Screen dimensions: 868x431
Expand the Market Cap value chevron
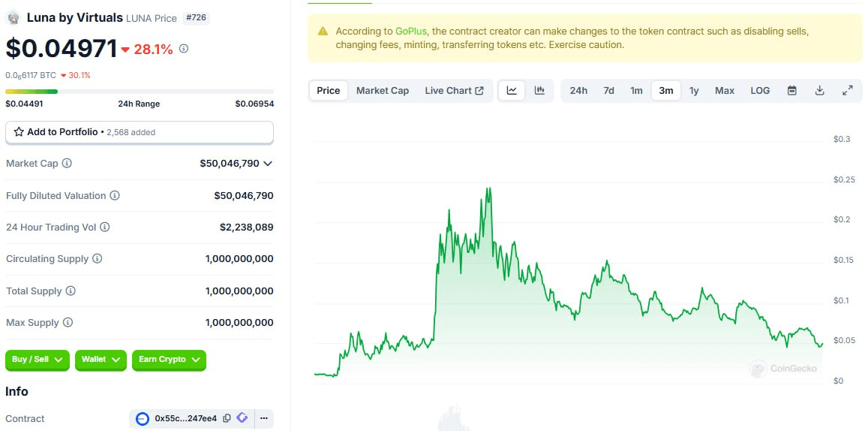tap(268, 164)
